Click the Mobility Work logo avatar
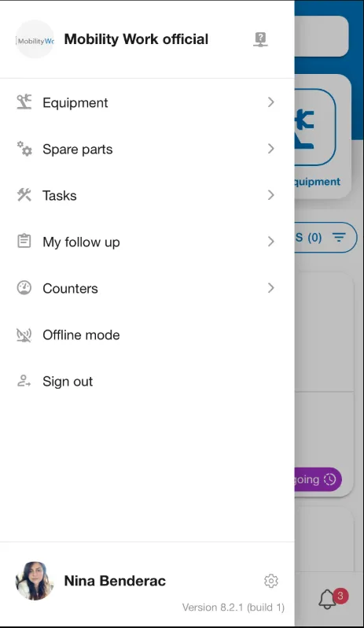 pyautogui.click(x=35, y=39)
